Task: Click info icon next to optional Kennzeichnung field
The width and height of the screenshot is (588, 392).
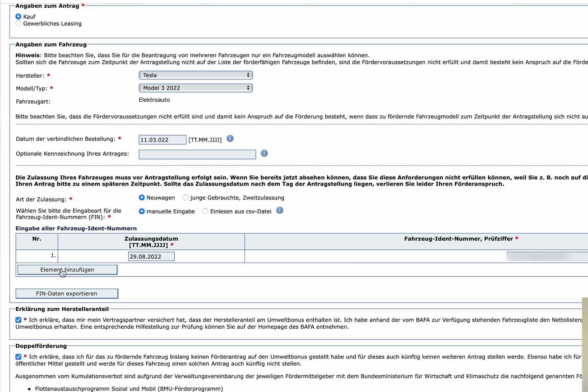Action: point(264,153)
